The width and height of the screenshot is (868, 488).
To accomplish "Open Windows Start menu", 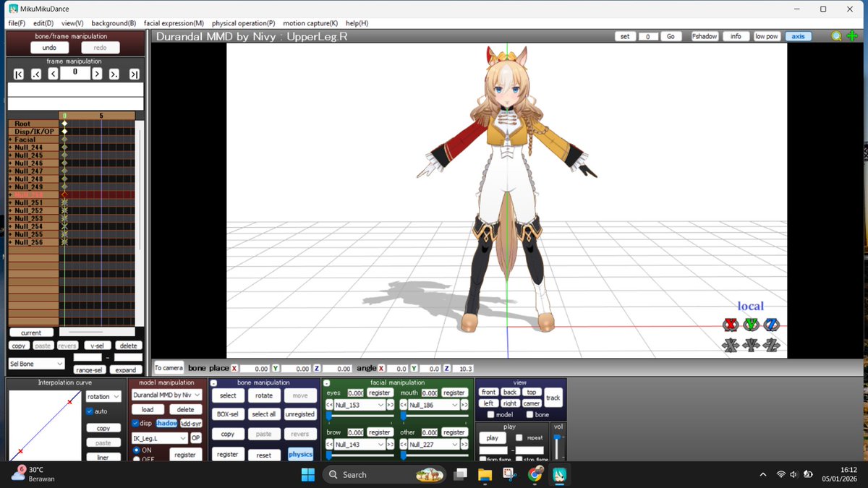I will [307, 474].
